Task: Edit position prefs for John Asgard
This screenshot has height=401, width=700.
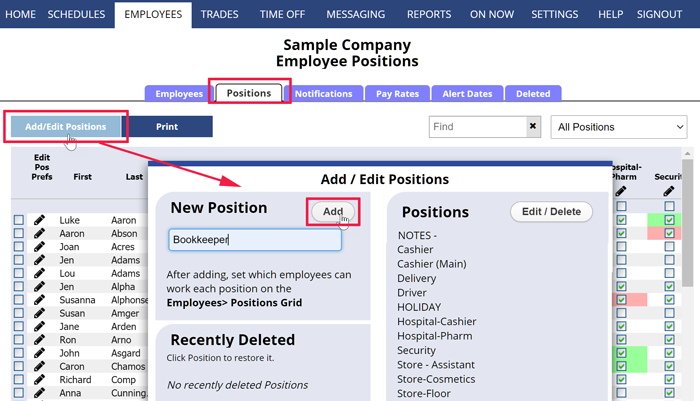Action: coord(39,352)
